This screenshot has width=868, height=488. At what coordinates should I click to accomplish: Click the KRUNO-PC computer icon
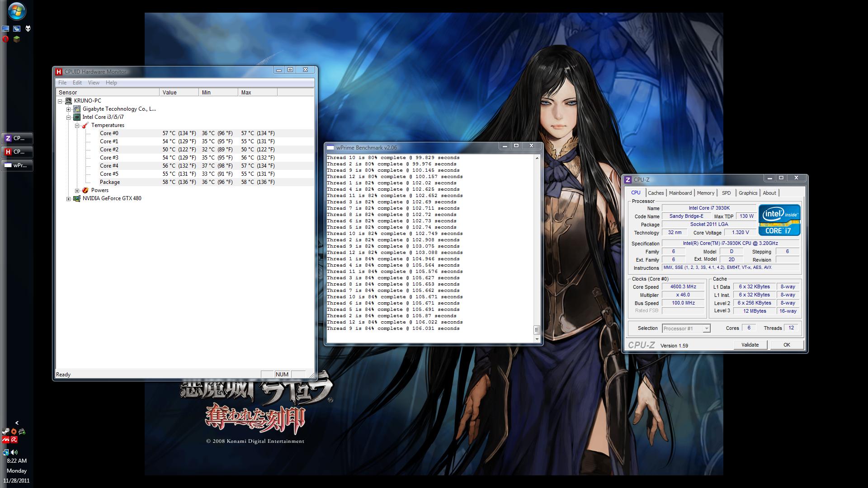pyautogui.click(x=68, y=101)
